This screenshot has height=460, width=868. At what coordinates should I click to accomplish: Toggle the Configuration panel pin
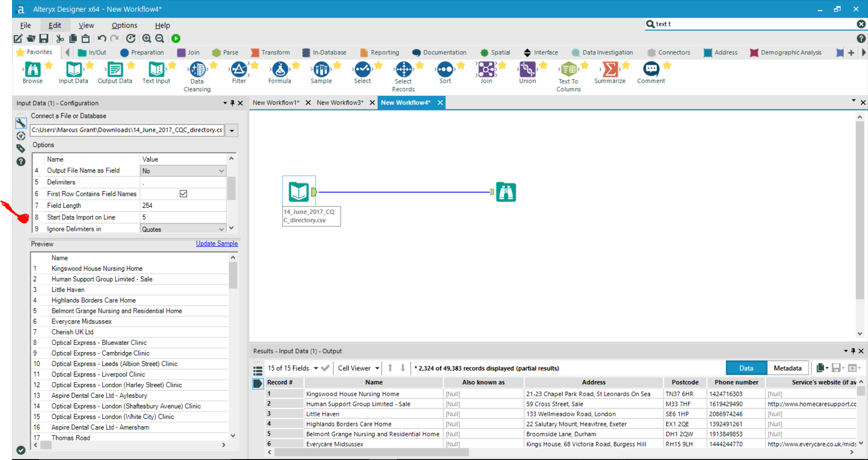(x=232, y=103)
